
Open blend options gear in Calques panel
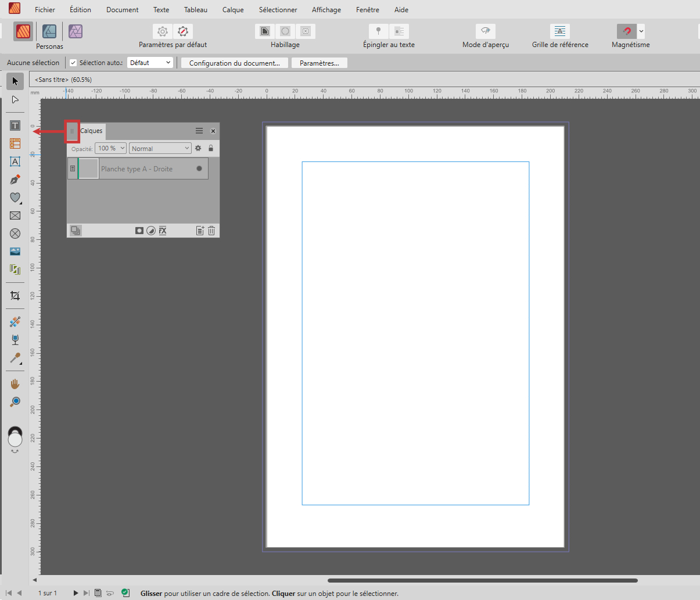click(198, 148)
